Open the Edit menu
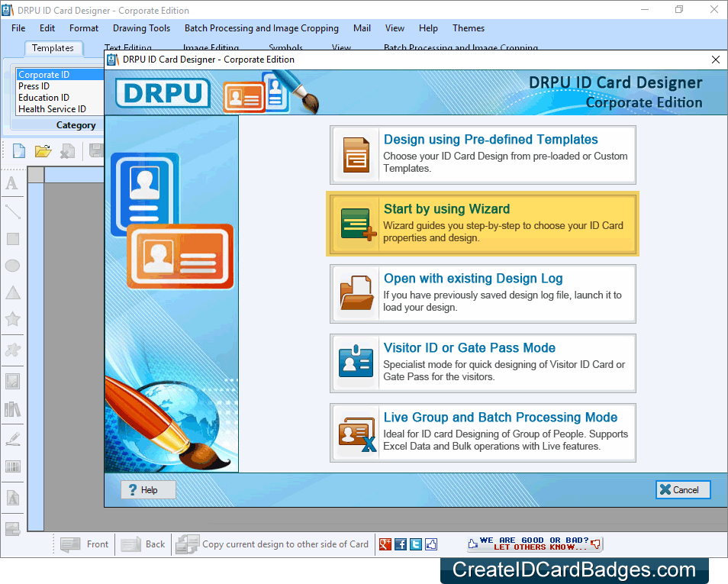The height and width of the screenshot is (584, 728). [47, 28]
